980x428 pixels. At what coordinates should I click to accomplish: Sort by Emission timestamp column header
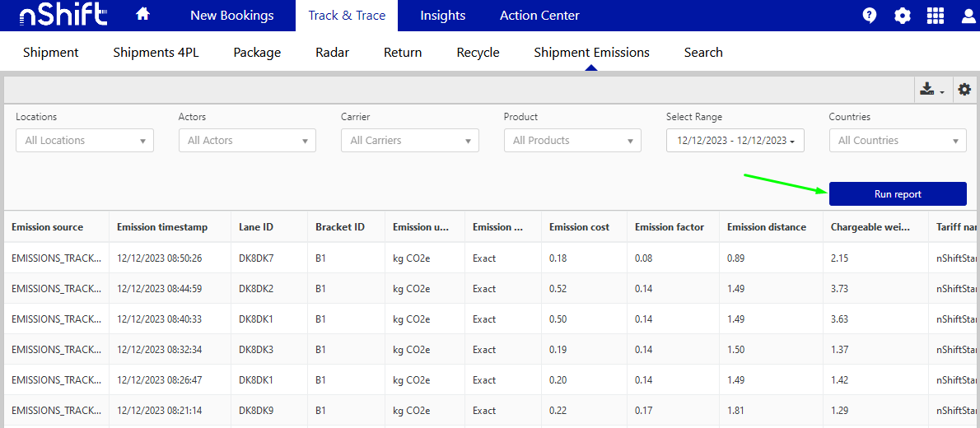[x=162, y=227]
